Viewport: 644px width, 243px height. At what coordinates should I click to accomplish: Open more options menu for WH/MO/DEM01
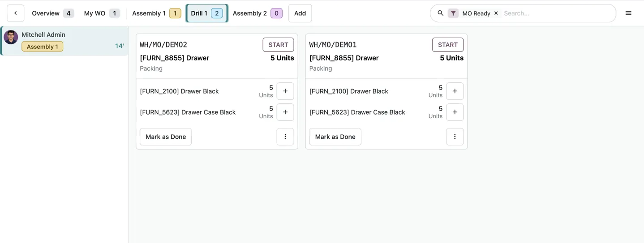coord(455,137)
